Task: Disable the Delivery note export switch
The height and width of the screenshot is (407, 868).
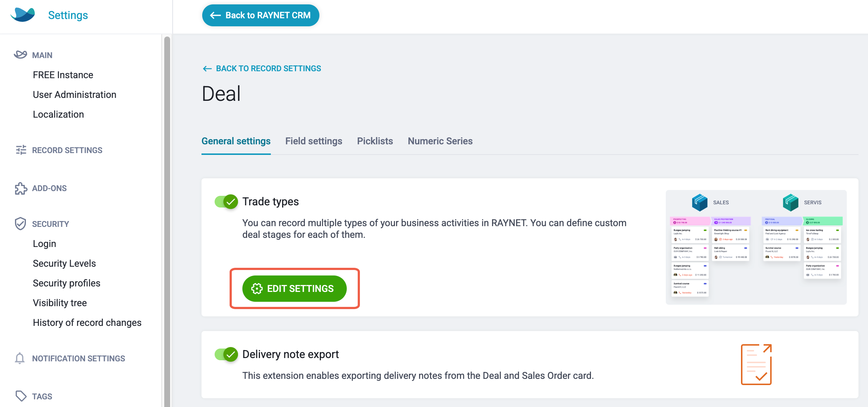Action: pyautogui.click(x=226, y=354)
